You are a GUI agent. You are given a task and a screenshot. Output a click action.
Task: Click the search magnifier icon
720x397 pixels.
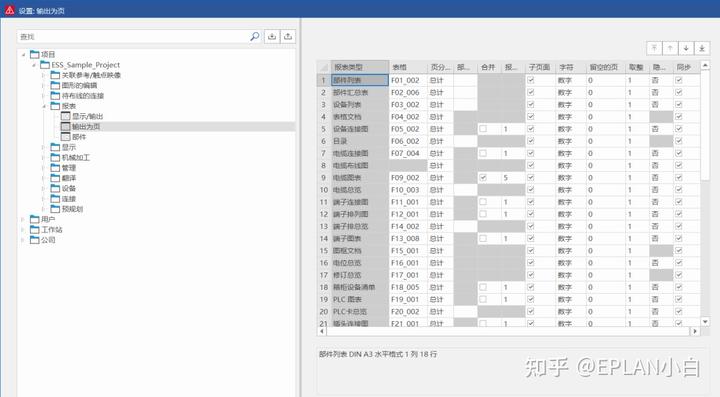point(254,36)
